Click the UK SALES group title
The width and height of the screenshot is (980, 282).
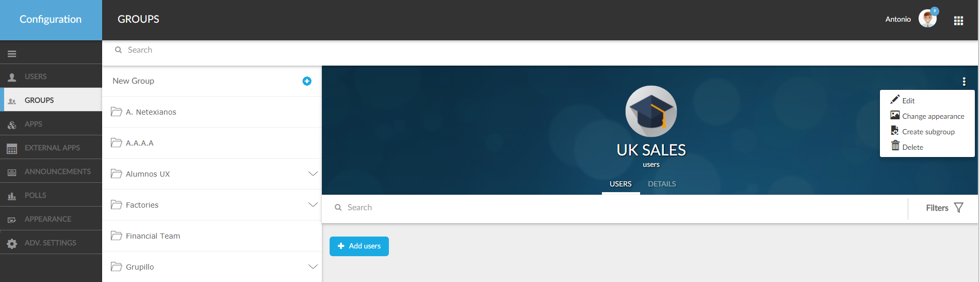(651, 150)
